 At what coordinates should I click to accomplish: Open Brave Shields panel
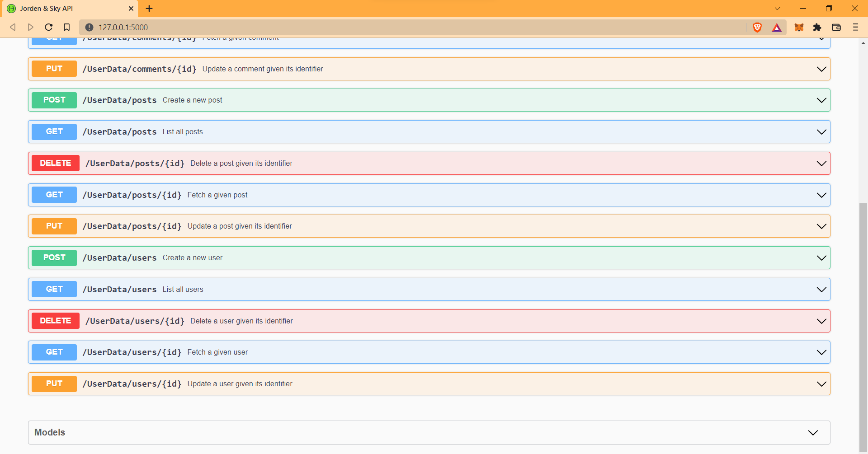point(757,27)
